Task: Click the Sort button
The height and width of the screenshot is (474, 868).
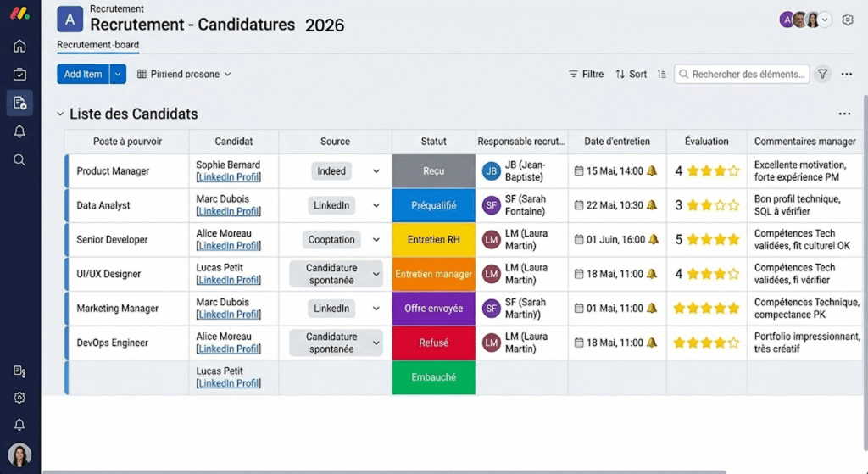Action: (631, 75)
